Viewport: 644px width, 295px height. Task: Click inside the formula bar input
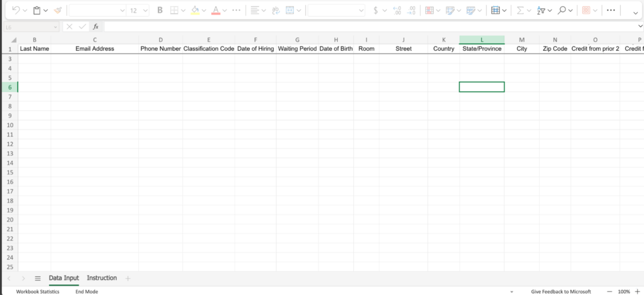point(369,26)
